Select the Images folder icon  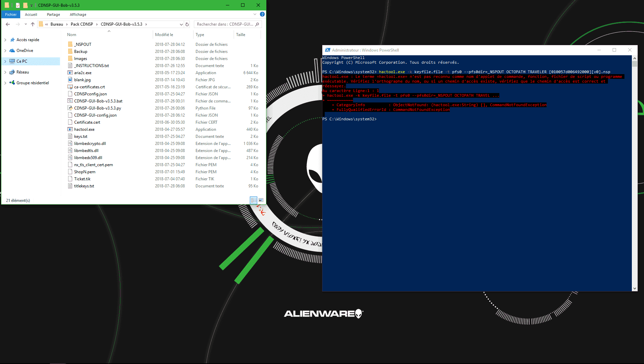(x=70, y=58)
